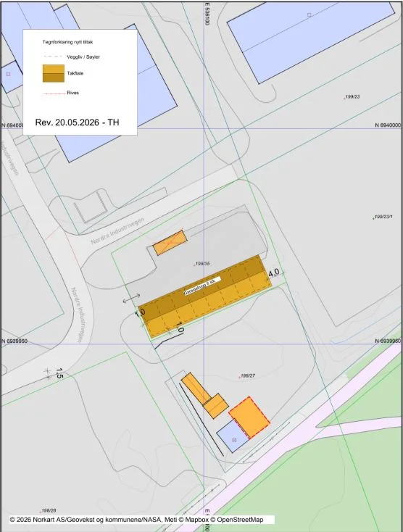Click the Veggliv / Søyler dashed line legend symbol
The height and width of the screenshot is (532, 403).
[x=53, y=57]
